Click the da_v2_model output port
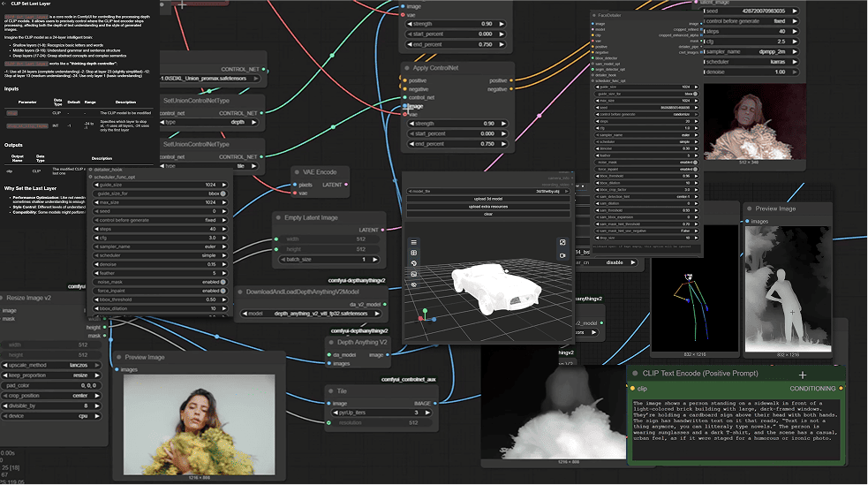The image size is (868, 485). [385, 304]
